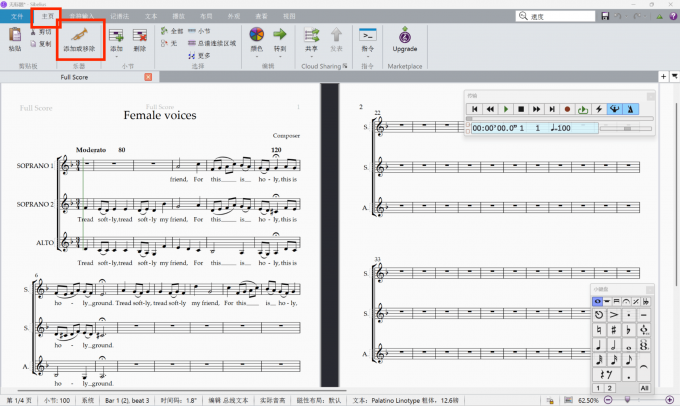Click the Save floppy disk icon
The height and width of the screenshot is (406, 680).
(605, 16)
